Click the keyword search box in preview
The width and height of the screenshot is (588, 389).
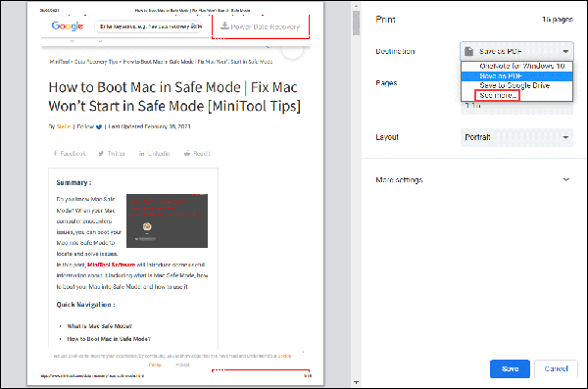coord(149,26)
